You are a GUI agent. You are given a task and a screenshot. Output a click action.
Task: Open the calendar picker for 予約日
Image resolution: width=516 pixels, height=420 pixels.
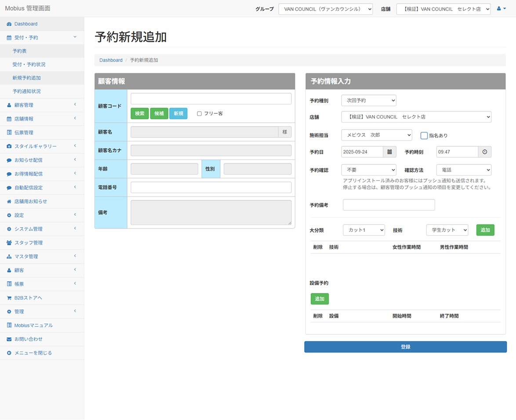coord(390,152)
